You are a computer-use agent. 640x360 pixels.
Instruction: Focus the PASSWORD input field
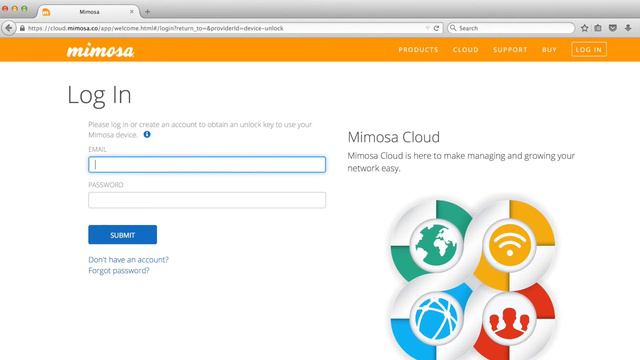coord(207,200)
